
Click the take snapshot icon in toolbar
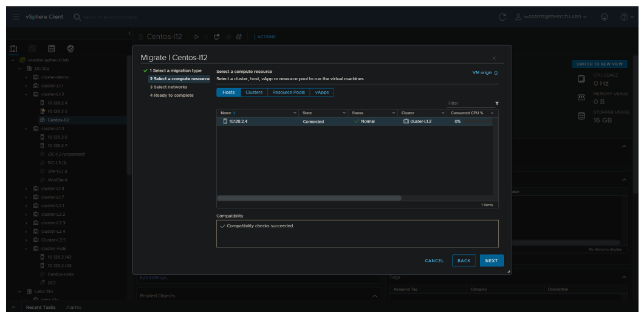[x=239, y=36]
